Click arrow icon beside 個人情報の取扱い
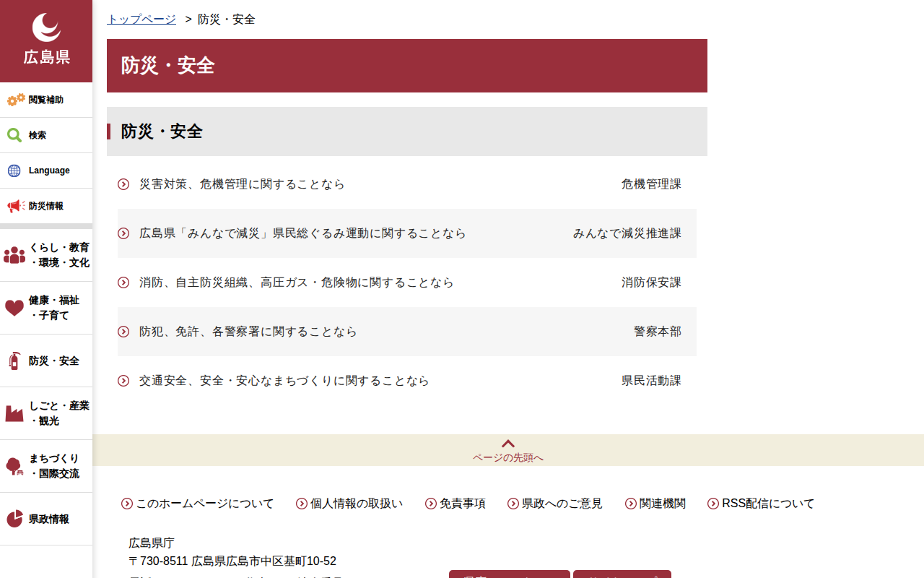Viewport: 924px width, 578px height. [302, 504]
